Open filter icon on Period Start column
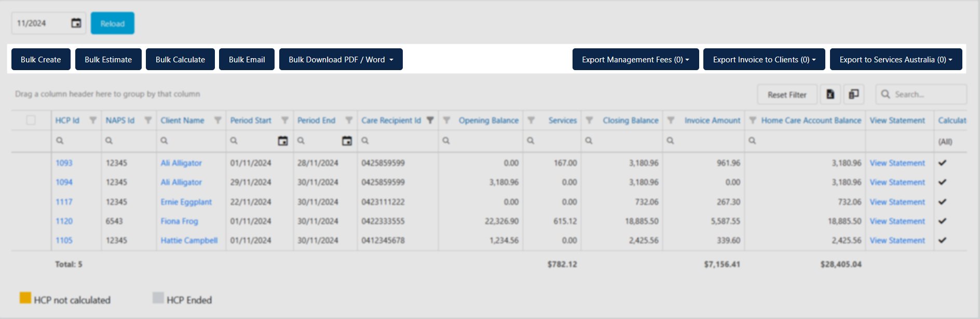Viewport: 980px width, 319px height. click(285, 120)
